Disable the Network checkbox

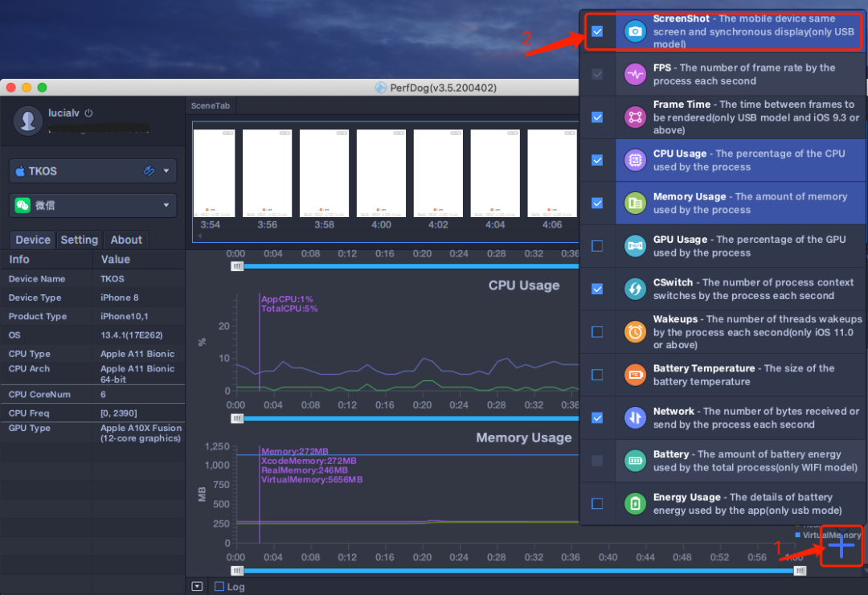(x=597, y=417)
